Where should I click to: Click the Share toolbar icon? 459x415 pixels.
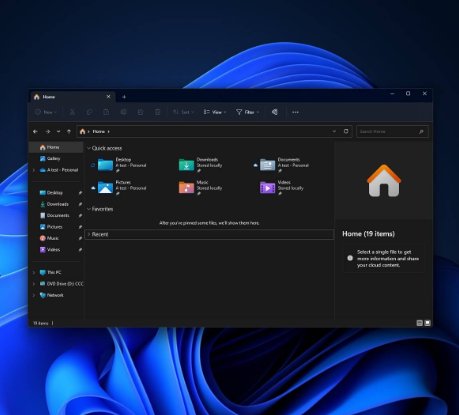point(140,112)
